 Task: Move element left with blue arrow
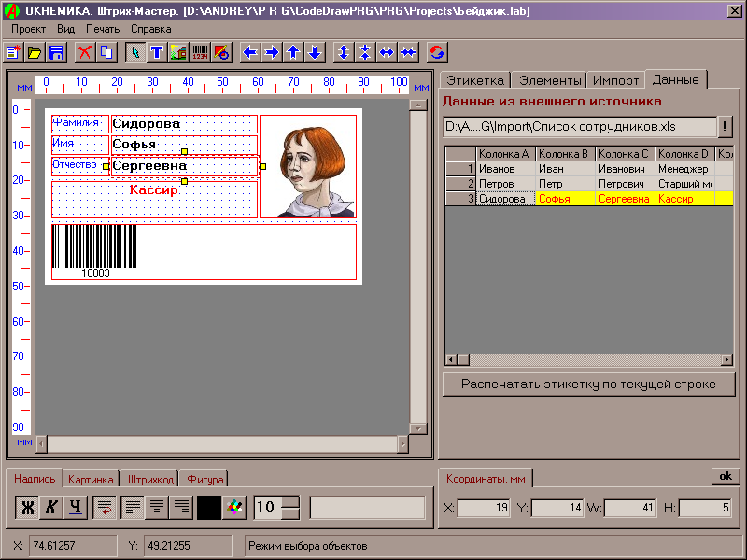point(250,52)
